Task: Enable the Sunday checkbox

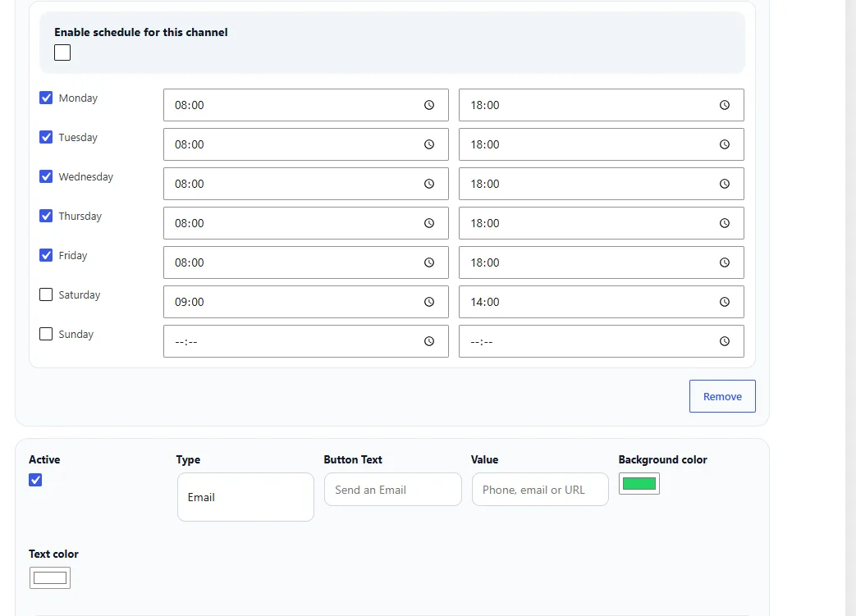Action: click(46, 334)
